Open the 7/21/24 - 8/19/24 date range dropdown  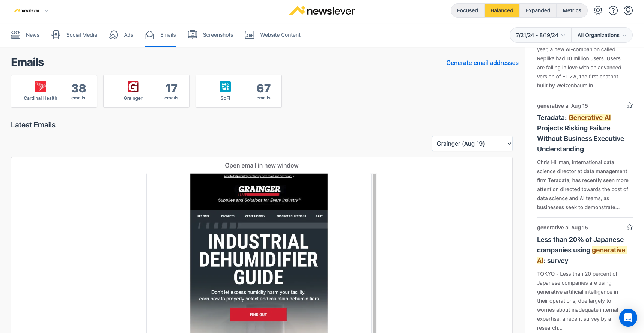(x=540, y=35)
